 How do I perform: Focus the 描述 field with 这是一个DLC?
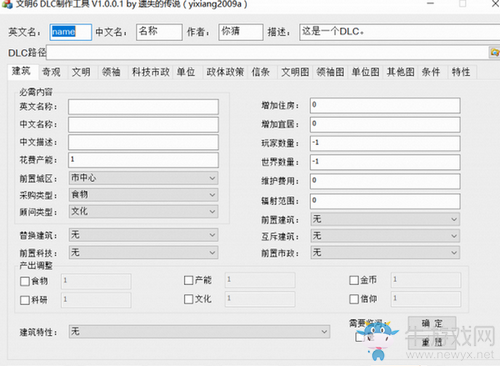400,32
